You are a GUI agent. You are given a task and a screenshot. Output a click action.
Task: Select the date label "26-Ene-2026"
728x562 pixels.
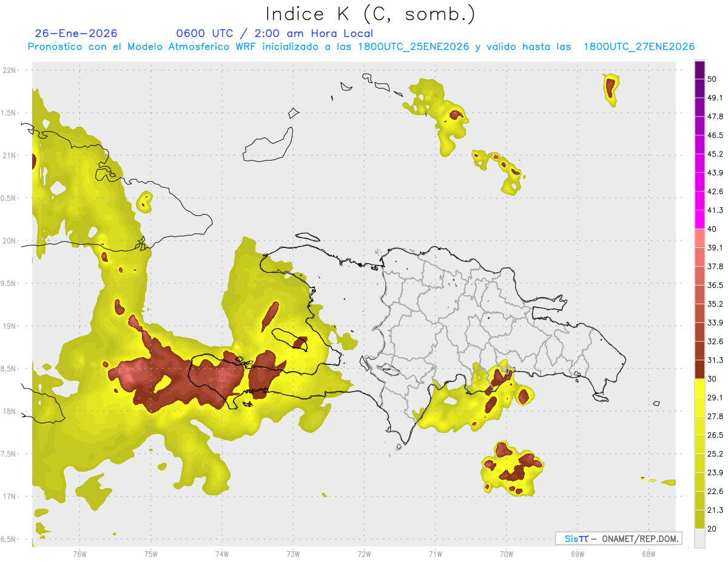coord(76,33)
